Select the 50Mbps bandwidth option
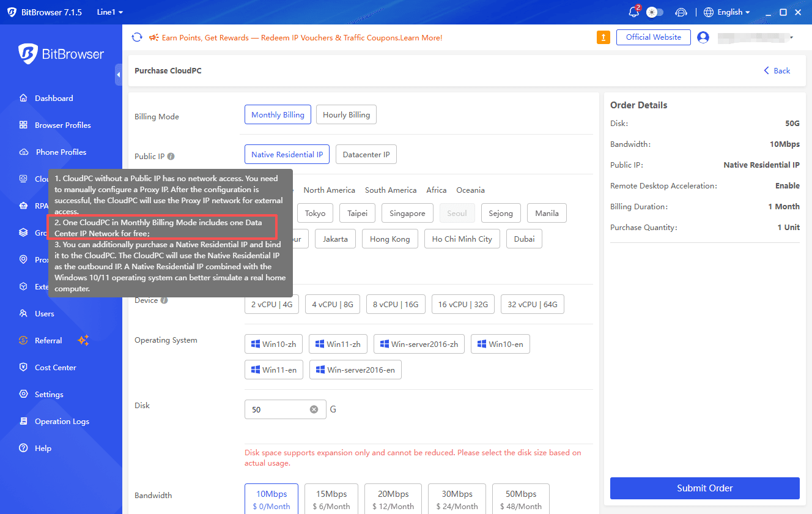Viewport: 812px width, 514px height. [x=521, y=499]
